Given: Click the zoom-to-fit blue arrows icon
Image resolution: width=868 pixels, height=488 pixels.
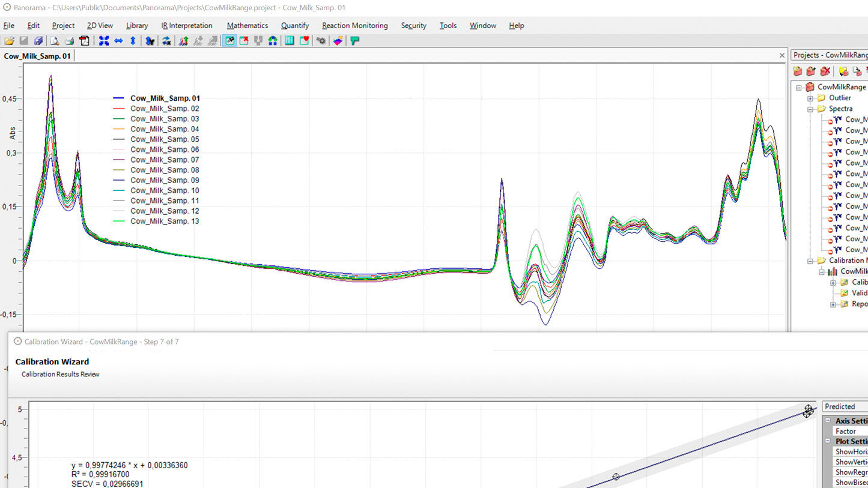Looking at the screenshot, I should pos(104,41).
